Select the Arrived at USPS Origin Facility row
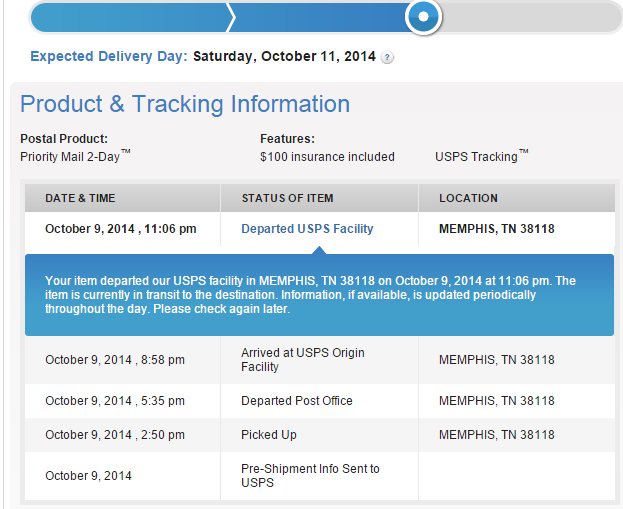Screen dimensions: 623x509 point(320,360)
